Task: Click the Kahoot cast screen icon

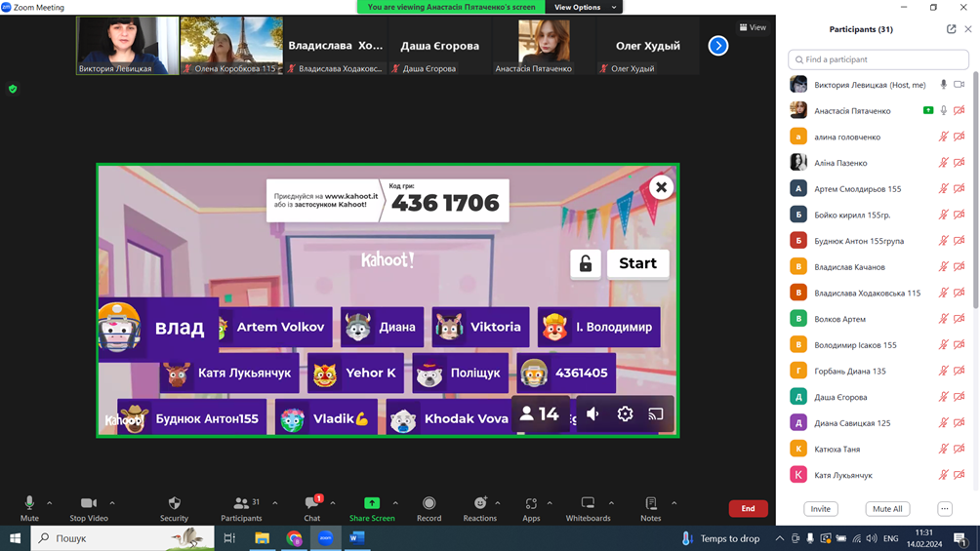Action: 655,413
